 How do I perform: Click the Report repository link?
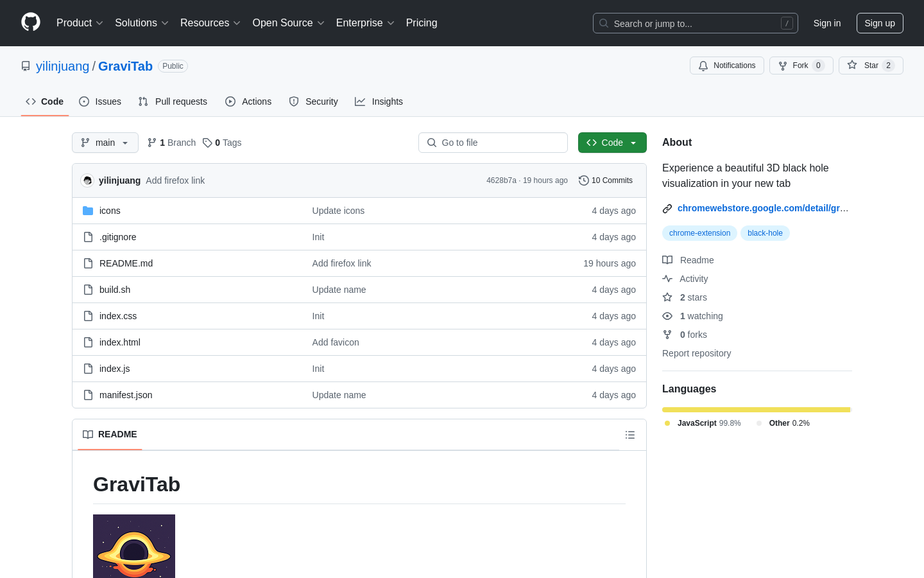tap(696, 353)
